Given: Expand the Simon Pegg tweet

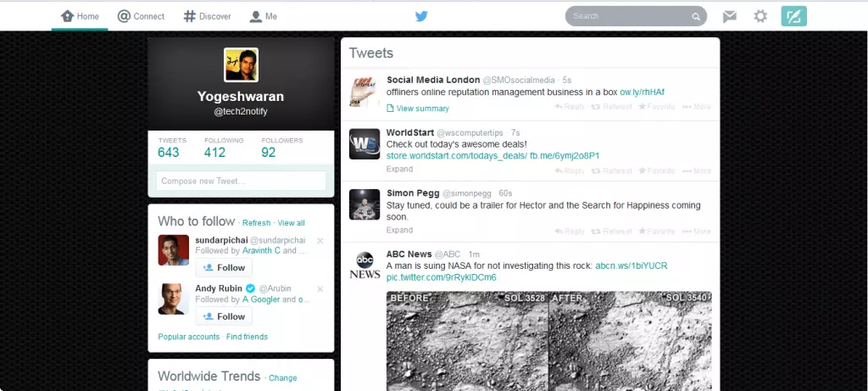Looking at the screenshot, I should click(400, 230).
